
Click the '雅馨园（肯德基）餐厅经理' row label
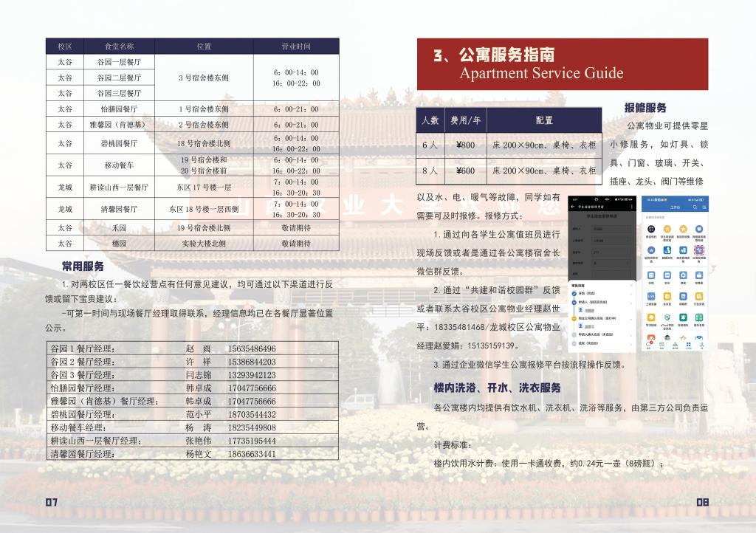coord(105,401)
